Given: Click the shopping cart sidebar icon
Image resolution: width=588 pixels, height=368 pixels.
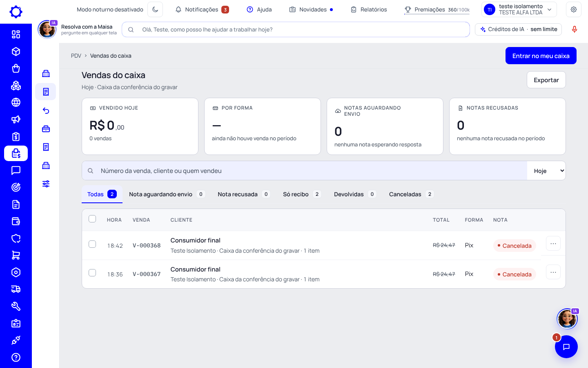Looking at the screenshot, I should click(x=16, y=255).
